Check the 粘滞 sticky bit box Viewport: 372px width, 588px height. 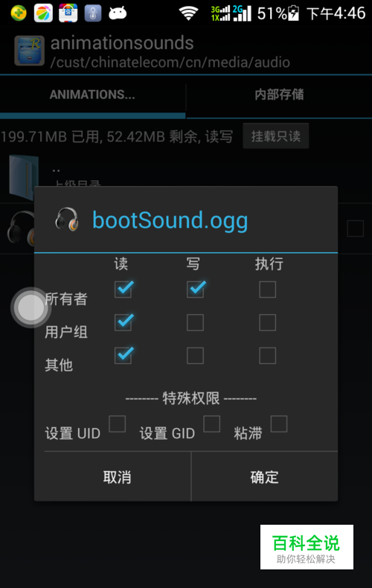[x=278, y=424]
